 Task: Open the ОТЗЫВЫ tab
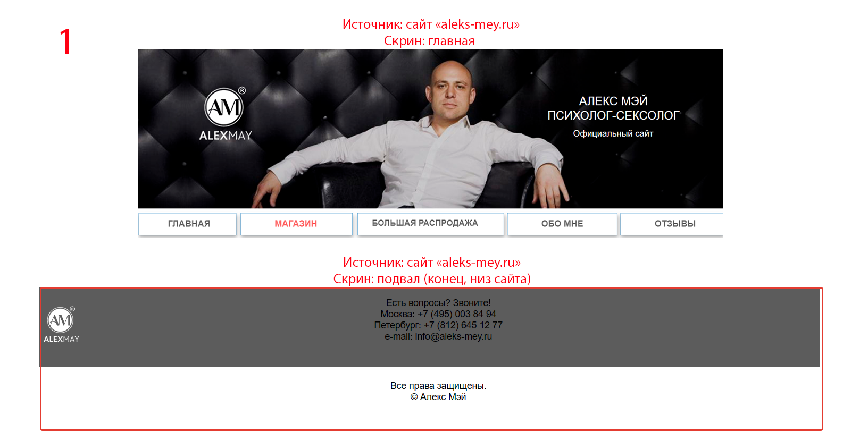click(x=672, y=224)
